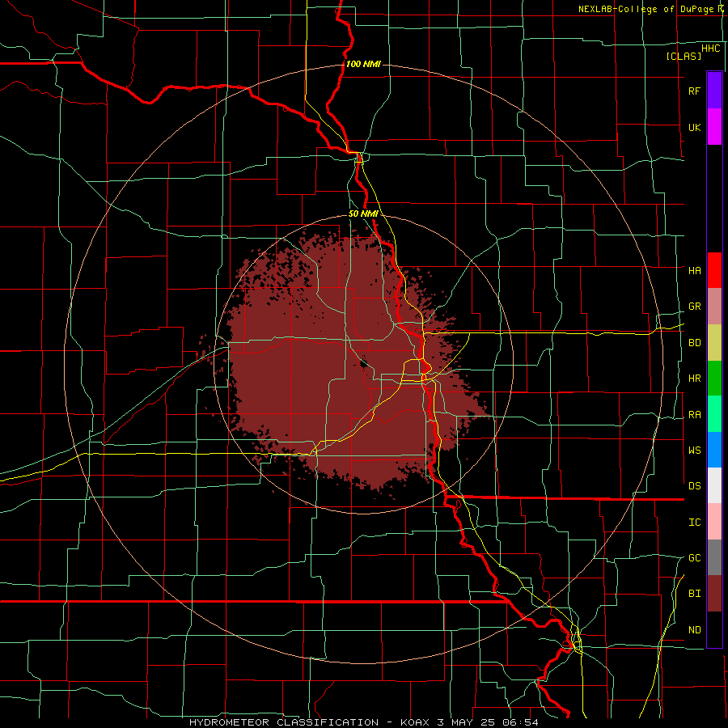Click the HR legend label

coord(695,379)
